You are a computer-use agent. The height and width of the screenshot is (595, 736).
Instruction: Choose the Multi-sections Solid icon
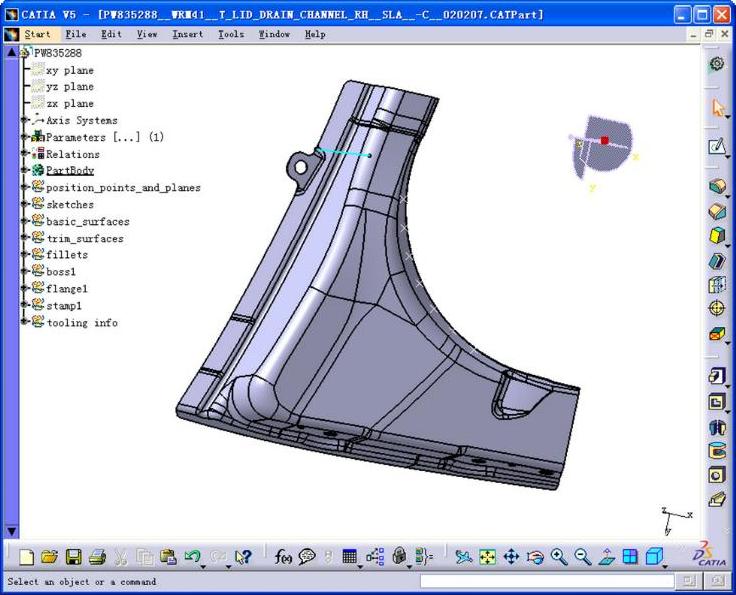coord(717,334)
